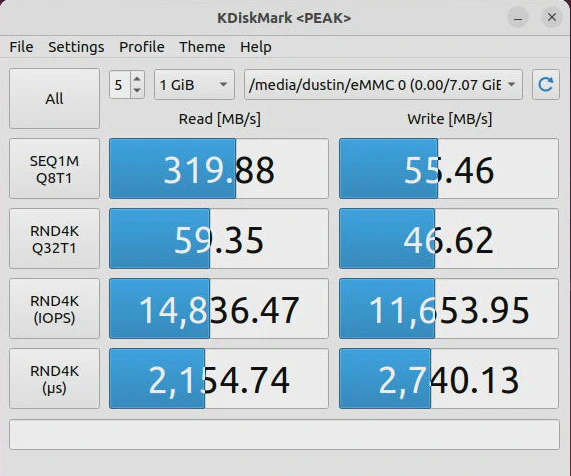
Task: Click the IOPS write result 11,653.95
Action: [449, 309]
